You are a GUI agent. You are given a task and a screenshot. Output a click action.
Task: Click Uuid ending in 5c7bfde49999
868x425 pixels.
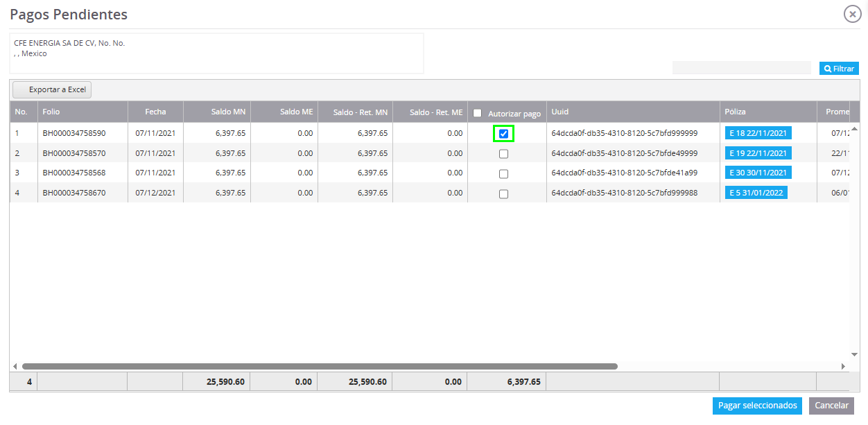(x=624, y=153)
